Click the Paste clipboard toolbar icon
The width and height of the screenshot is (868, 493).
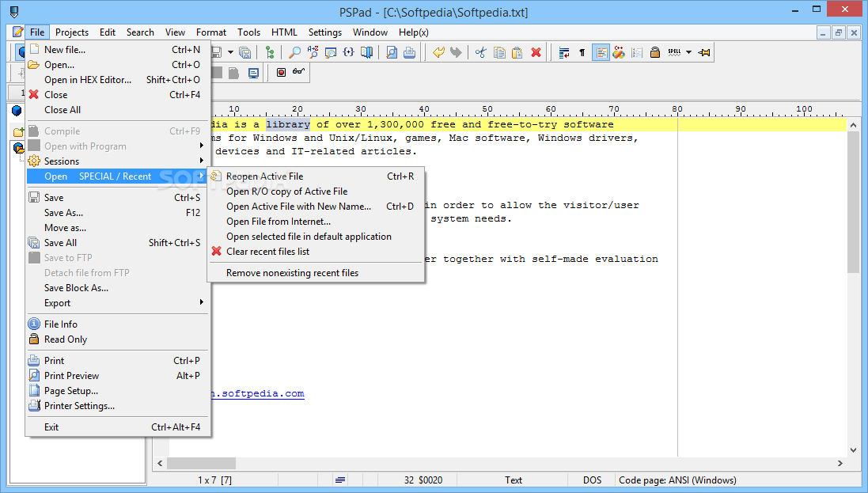tap(517, 52)
